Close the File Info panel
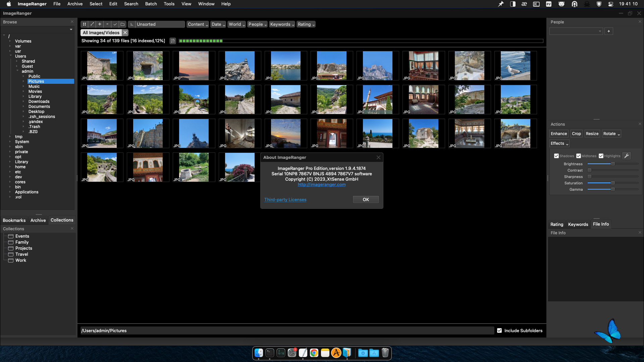This screenshot has width=644, height=362. [640, 233]
